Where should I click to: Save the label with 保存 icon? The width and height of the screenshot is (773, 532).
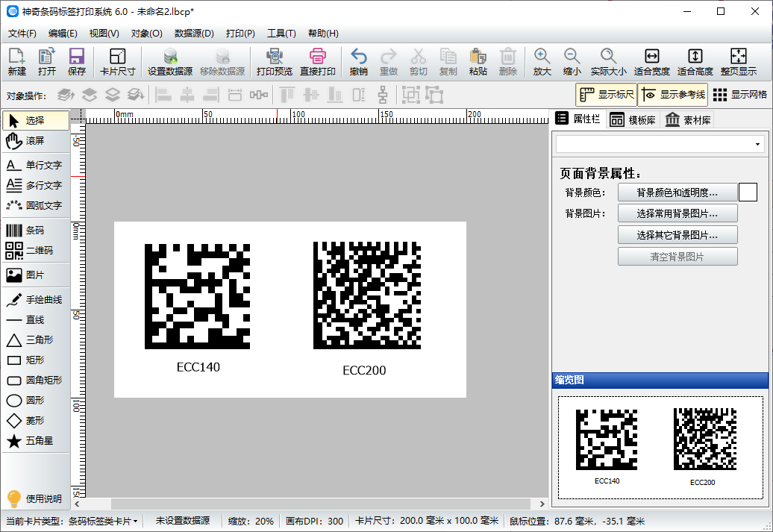coord(76,62)
